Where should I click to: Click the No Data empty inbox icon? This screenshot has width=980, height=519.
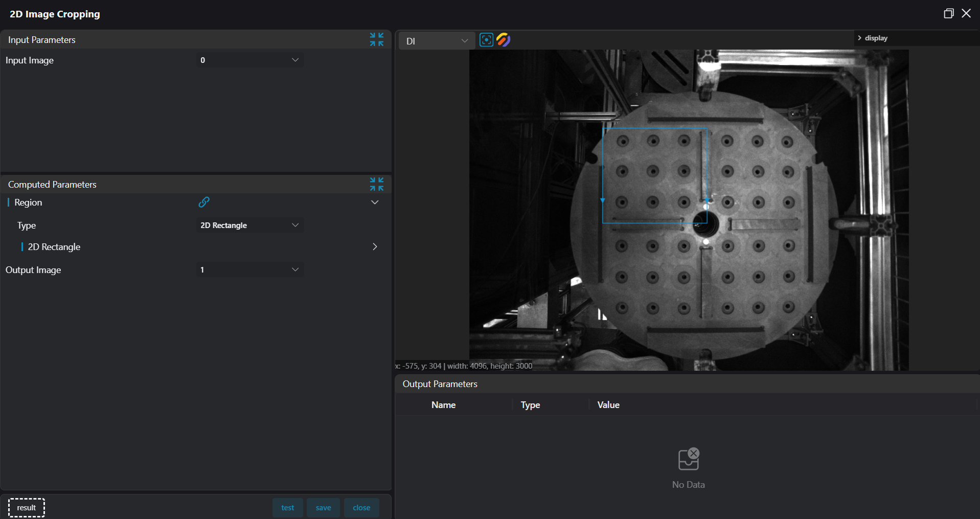[688, 459]
